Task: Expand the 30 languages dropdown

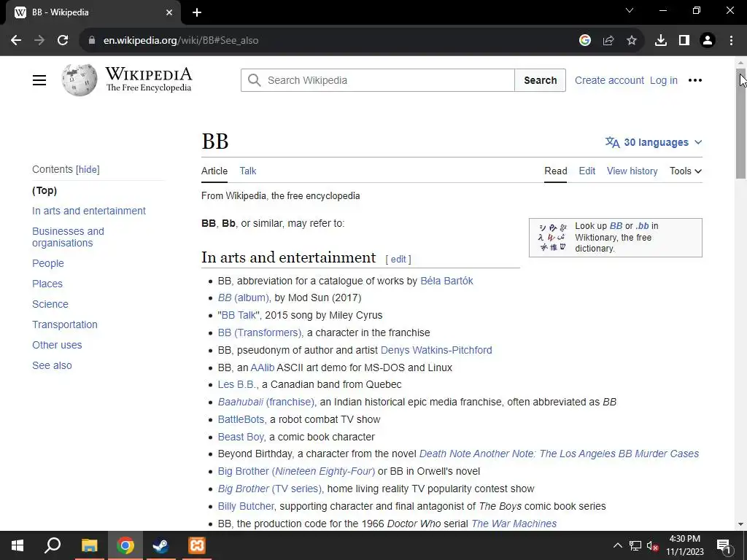Action: point(654,142)
